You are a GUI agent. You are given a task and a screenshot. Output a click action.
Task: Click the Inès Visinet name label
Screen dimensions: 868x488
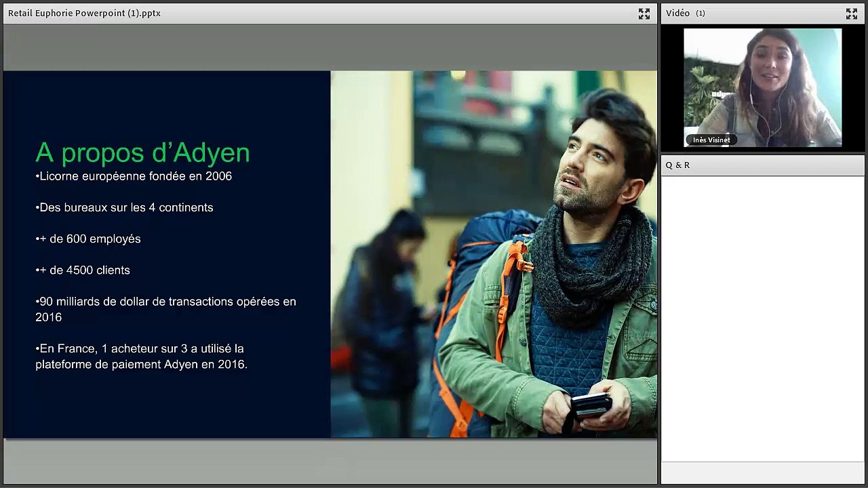(x=711, y=140)
